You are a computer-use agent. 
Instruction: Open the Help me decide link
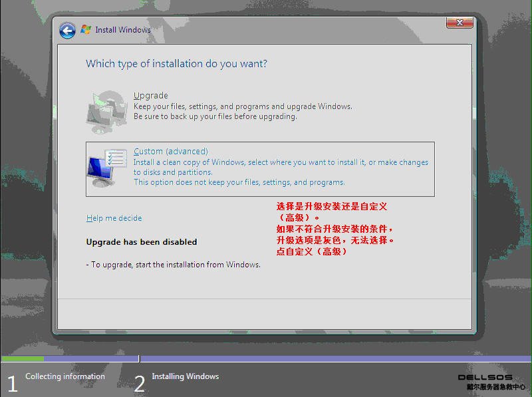(x=114, y=218)
